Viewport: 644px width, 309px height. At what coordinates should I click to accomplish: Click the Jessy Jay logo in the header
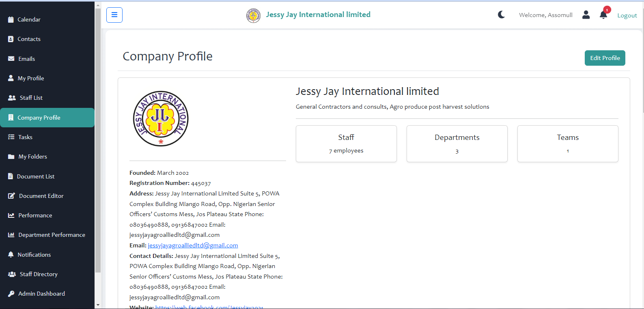254,15
